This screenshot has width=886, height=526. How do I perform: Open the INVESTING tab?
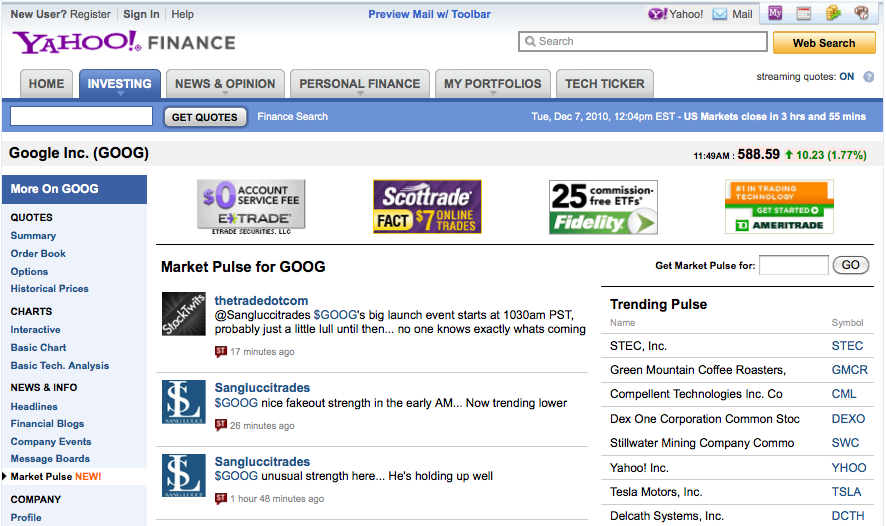119,84
